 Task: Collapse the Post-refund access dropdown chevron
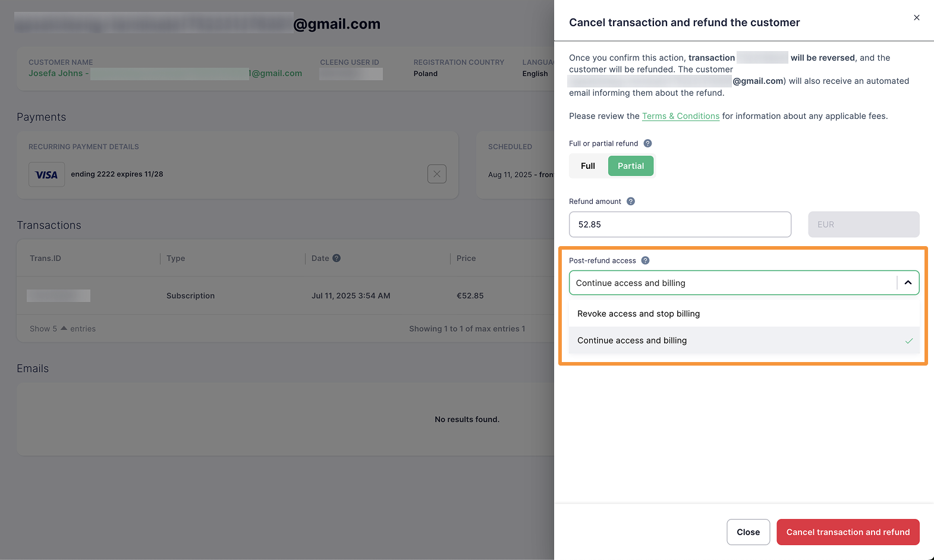(x=908, y=283)
